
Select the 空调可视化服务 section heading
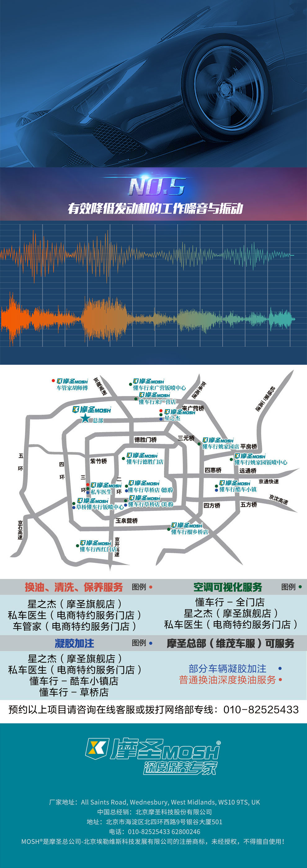click(x=228, y=587)
